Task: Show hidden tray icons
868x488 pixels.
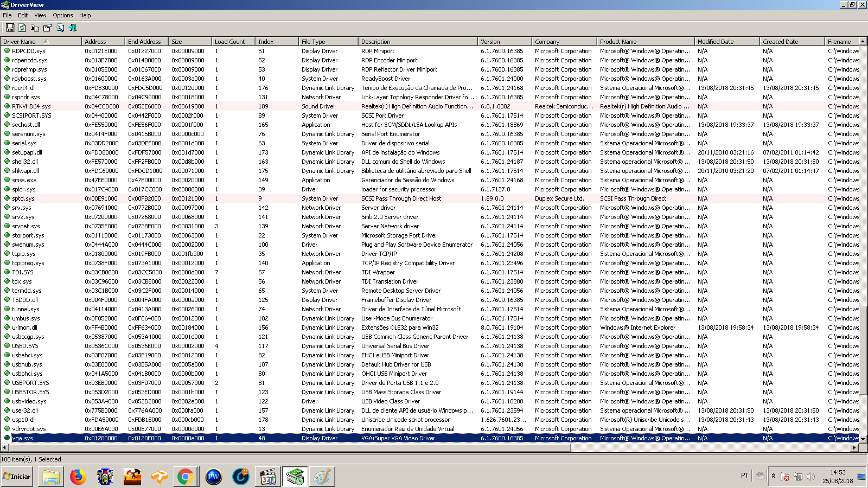Action: point(773,476)
